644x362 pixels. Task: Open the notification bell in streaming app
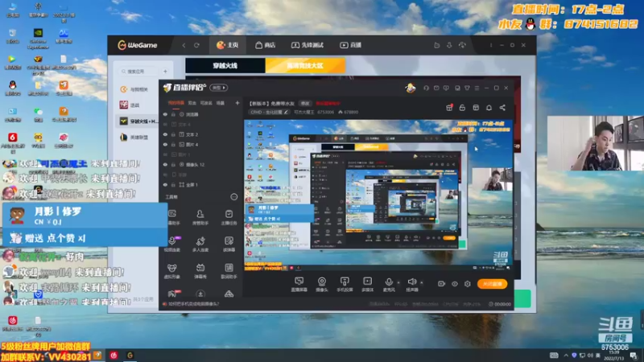489,108
